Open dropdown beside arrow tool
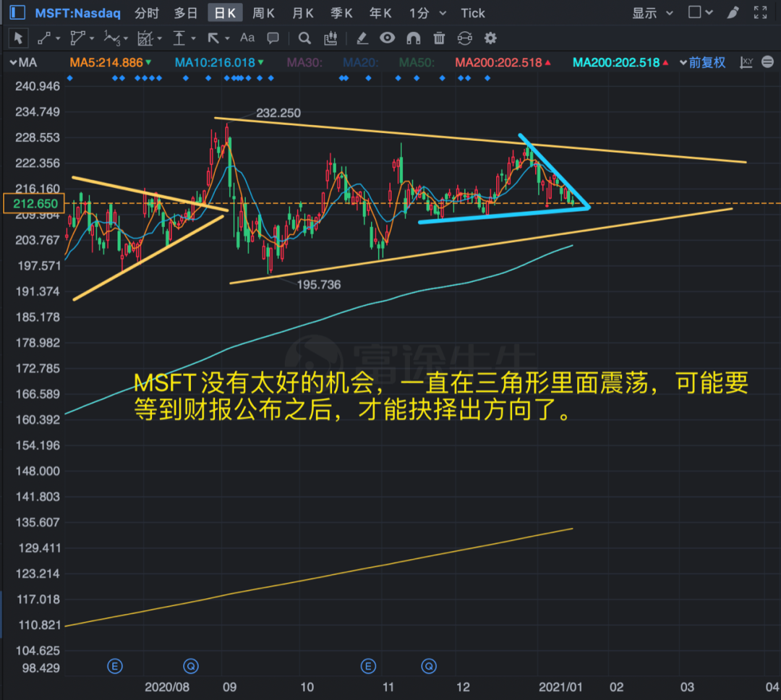 click(227, 38)
